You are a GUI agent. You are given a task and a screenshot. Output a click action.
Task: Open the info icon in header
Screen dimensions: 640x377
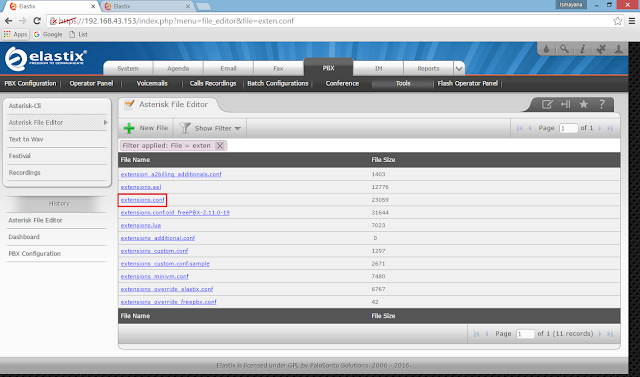coord(582,49)
